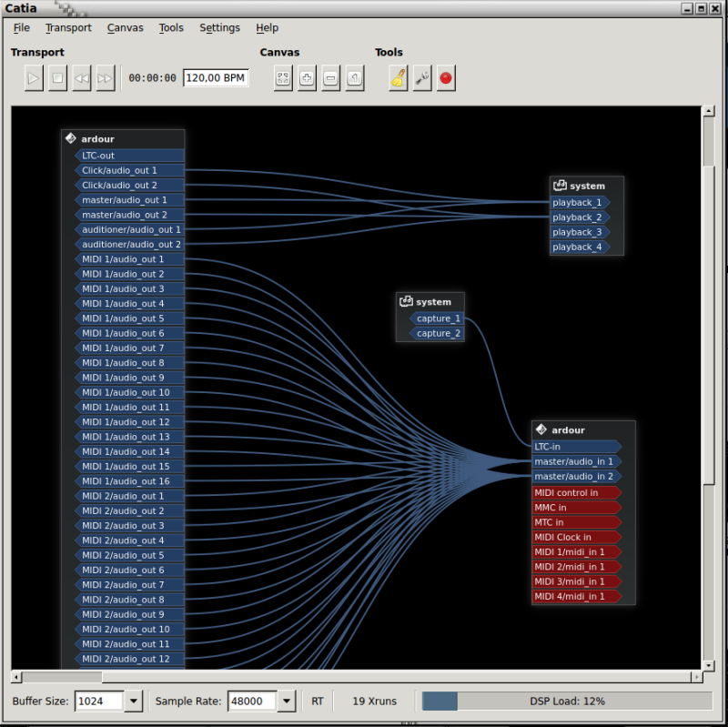
Task: Rewind the transport backwards
Action: pyautogui.click(x=82, y=78)
